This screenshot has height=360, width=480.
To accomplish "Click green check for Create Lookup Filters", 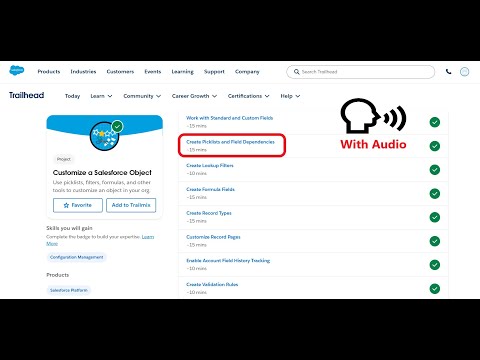I will pos(435,170).
